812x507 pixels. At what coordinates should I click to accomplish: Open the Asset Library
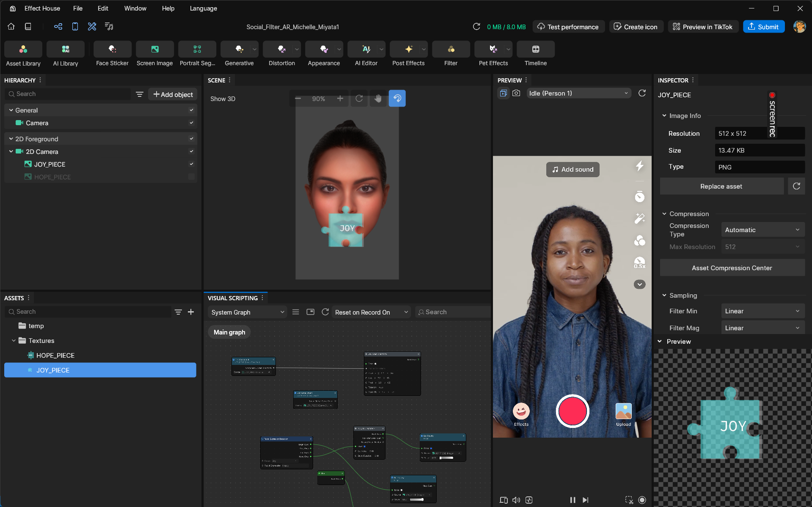pos(23,49)
